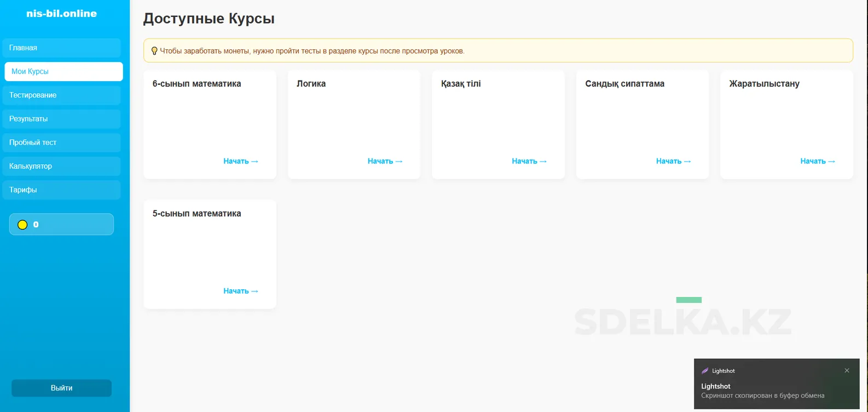Click the 5-сынып математика card title
This screenshot has width=868, height=412.
tap(196, 214)
